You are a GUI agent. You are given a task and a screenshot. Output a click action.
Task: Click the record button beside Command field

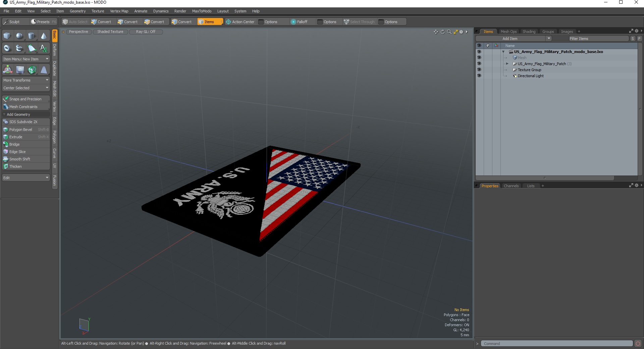tap(638, 343)
